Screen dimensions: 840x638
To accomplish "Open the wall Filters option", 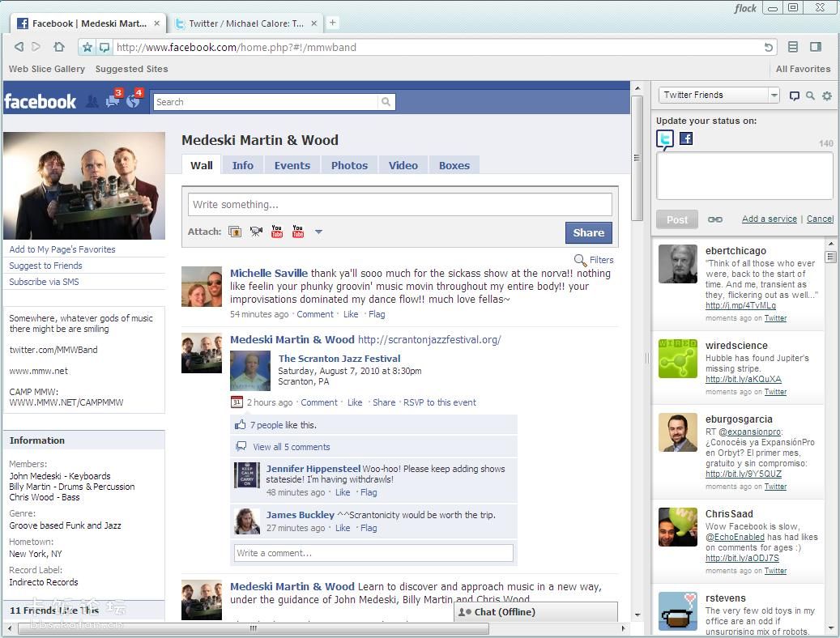I will pyautogui.click(x=594, y=260).
